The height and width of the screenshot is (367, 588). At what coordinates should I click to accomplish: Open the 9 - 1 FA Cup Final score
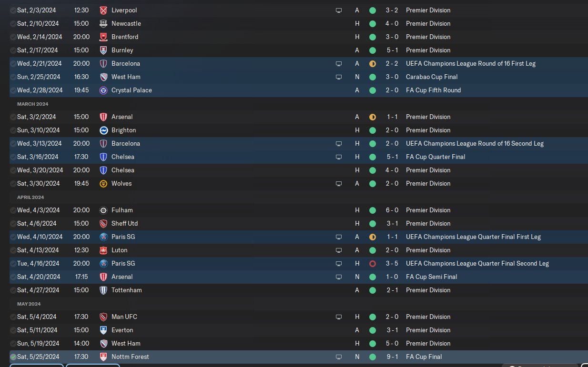pos(392,357)
